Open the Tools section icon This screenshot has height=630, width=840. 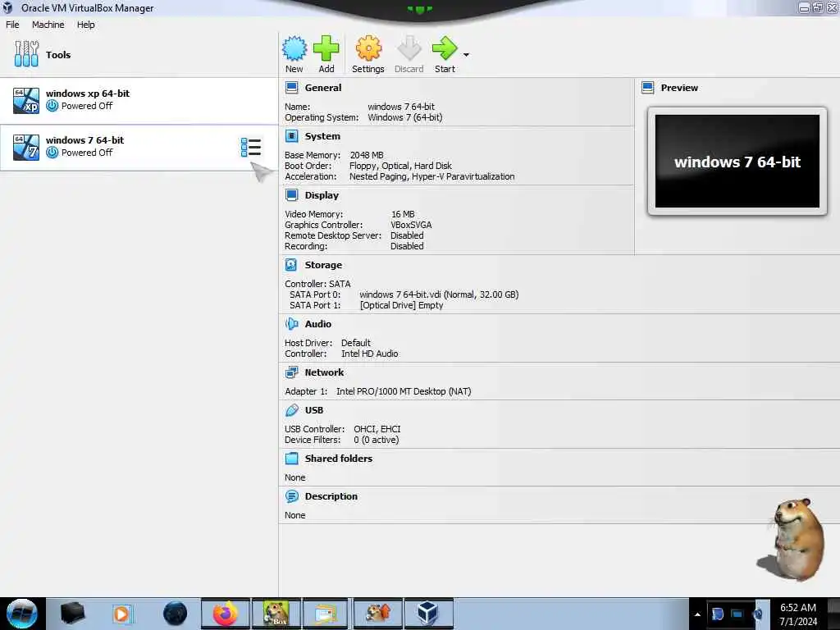click(x=26, y=54)
